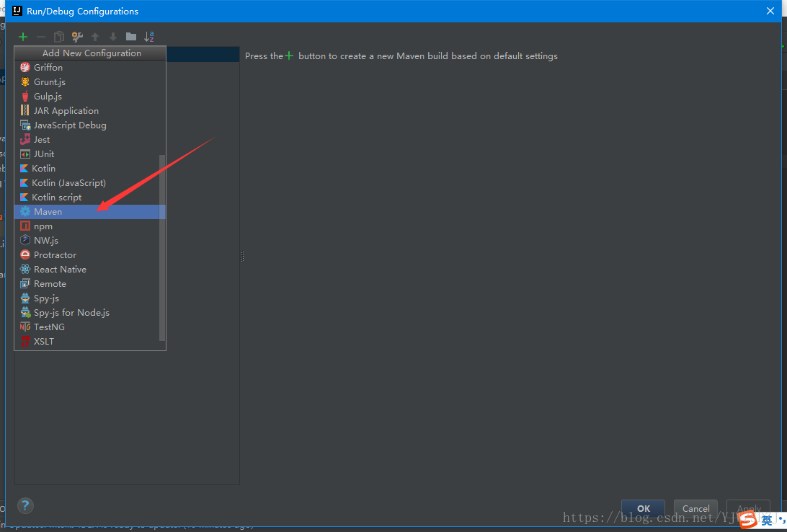Image resolution: width=787 pixels, height=532 pixels.
Task: Select the Protractor icon
Action: pyautogui.click(x=25, y=255)
